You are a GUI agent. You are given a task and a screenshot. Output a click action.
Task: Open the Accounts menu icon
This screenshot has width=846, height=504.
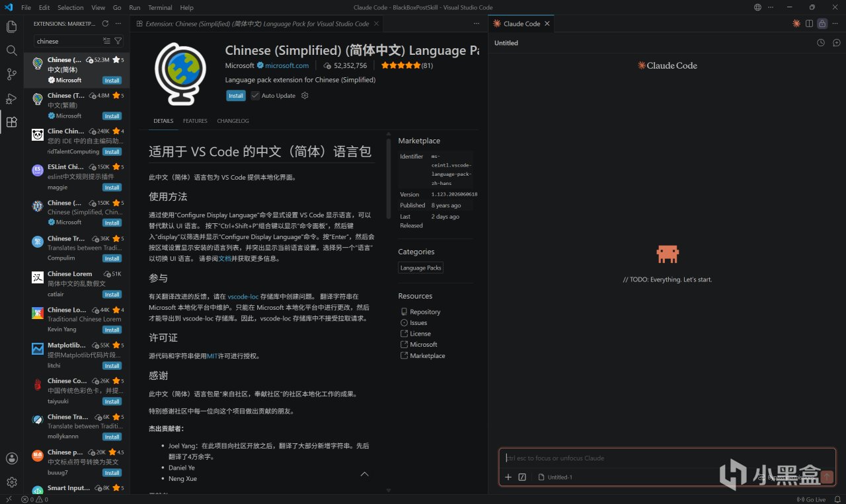11,458
